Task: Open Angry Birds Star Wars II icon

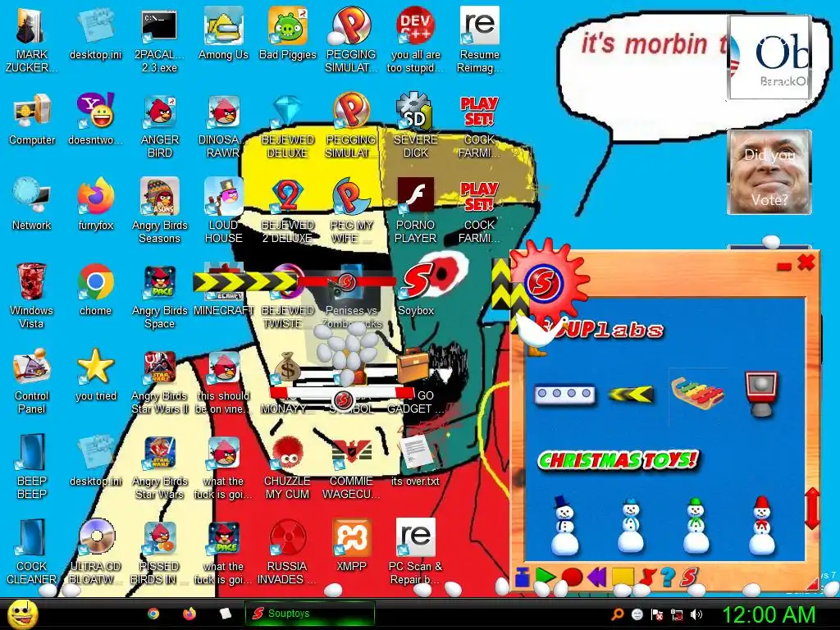Action: click(160, 381)
